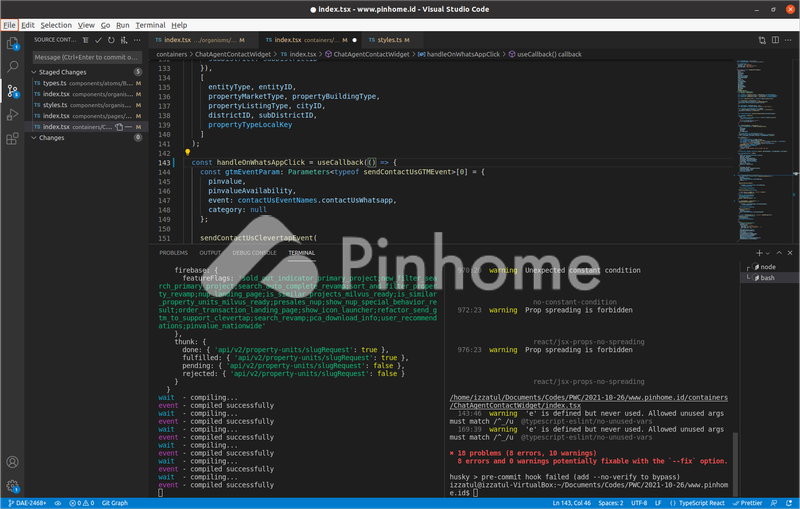Open the ChatAgentContactWidget/index.tsx file path link in terminal
The height and width of the screenshot is (509, 800).
coord(589,401)
